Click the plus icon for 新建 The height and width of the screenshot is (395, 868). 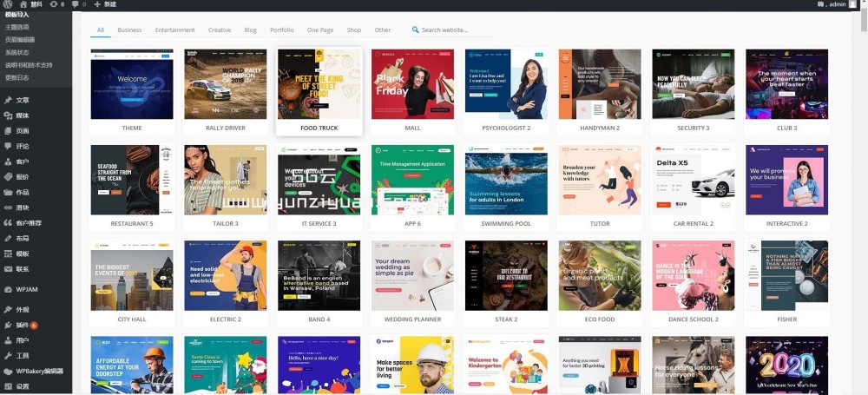coord(96,4)
